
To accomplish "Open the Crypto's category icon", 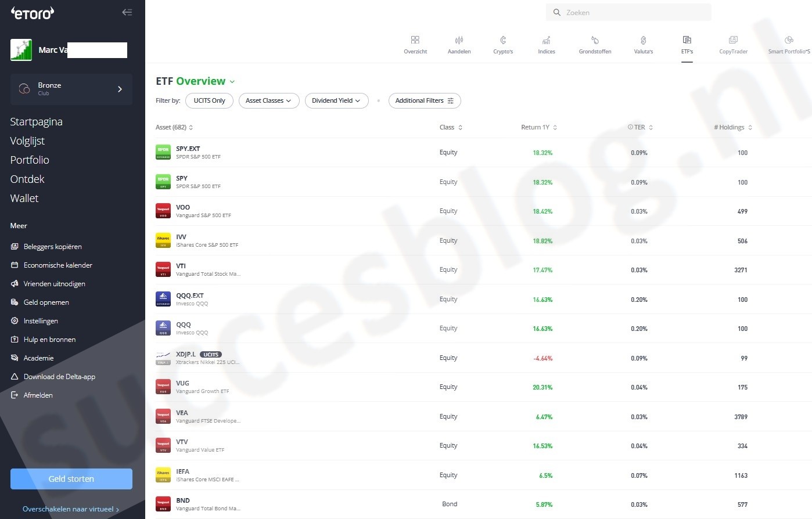I will (503, 41).
